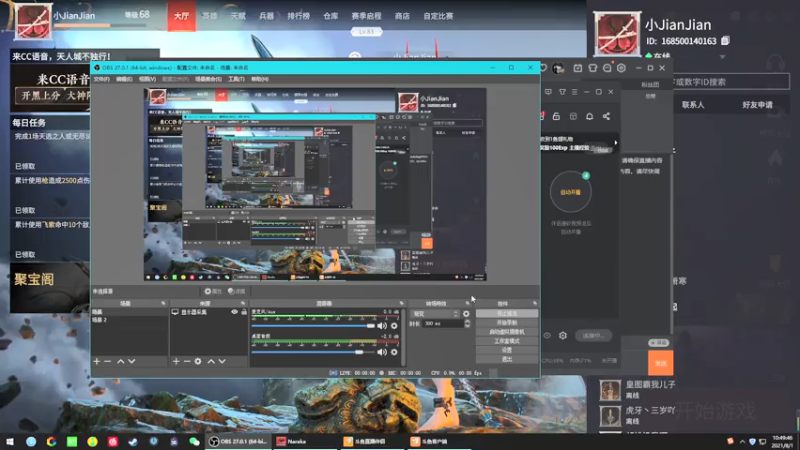Move selected scene down in Scenes panel
Image resolution: width=800 pixels, height=450 pixels.
coord(132,361)
